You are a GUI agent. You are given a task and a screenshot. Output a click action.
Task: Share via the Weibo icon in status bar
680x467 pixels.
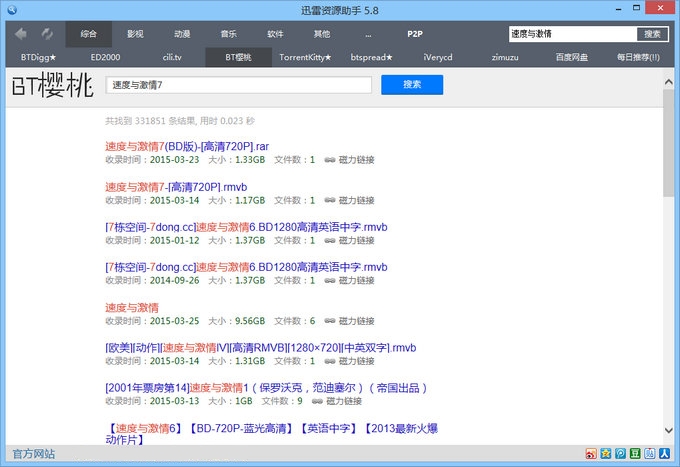coord(591,454)
